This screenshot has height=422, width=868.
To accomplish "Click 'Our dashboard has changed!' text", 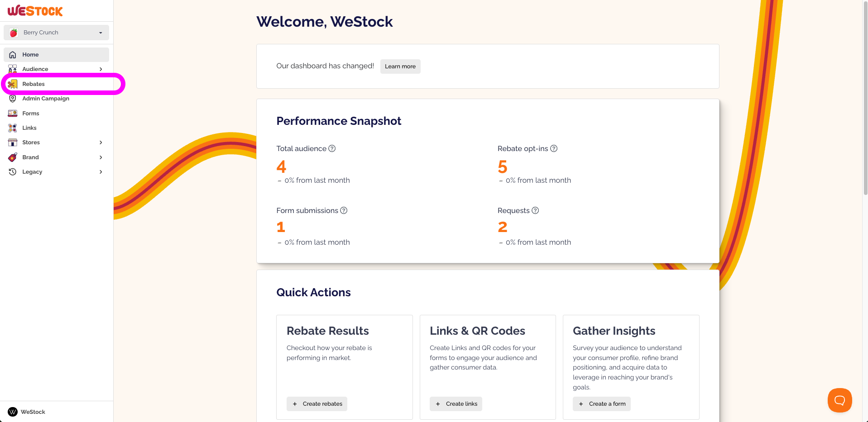I will [325, 66].
